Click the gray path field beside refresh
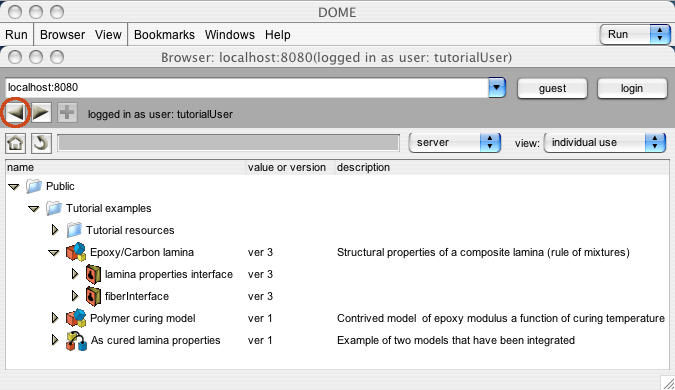Screen dimensions: 675x390 [x=229, y=143]
